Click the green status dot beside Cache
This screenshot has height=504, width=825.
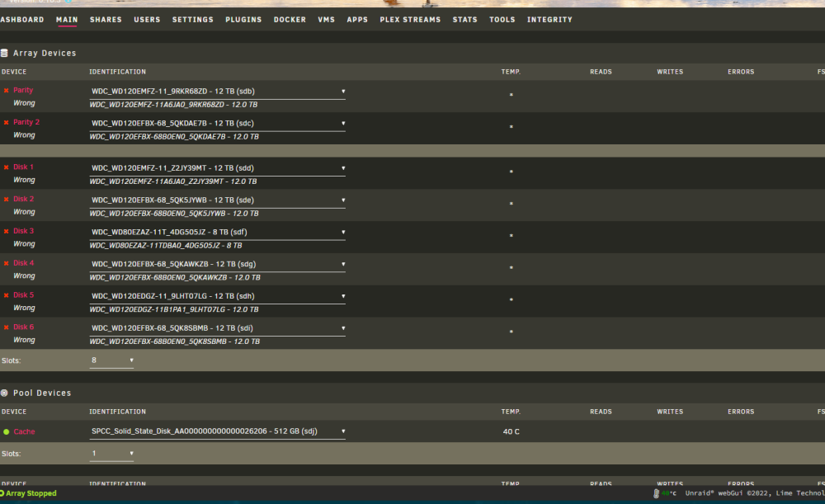pyautogui.click(x=7, y=432)
